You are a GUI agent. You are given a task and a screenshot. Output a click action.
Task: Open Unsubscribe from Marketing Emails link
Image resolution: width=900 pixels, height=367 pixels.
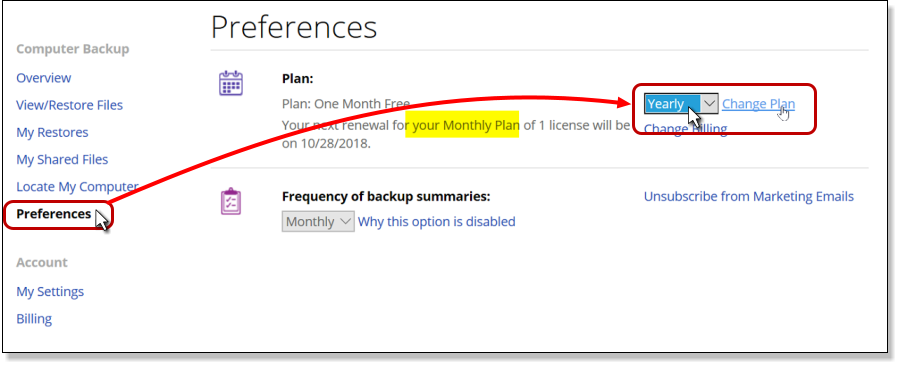click(x=748, y=196)
